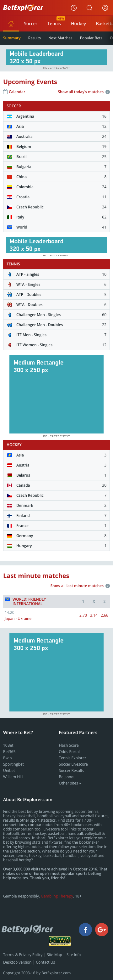113x980 pixels.
Task: Open the Calendar icon link
Action: pyautogui.click(x=14, y=92)
